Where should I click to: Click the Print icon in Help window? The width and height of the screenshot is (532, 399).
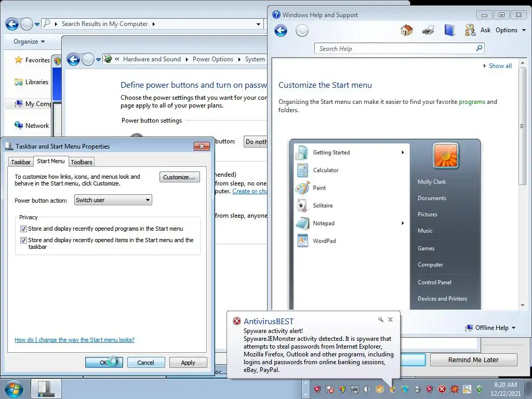428,30
